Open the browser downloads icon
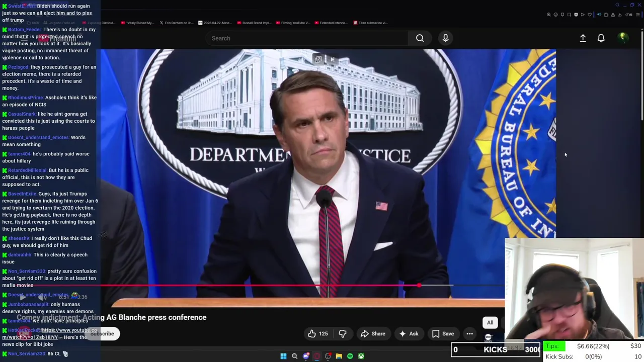Screen dimensions: 644x362 (620, 15)
